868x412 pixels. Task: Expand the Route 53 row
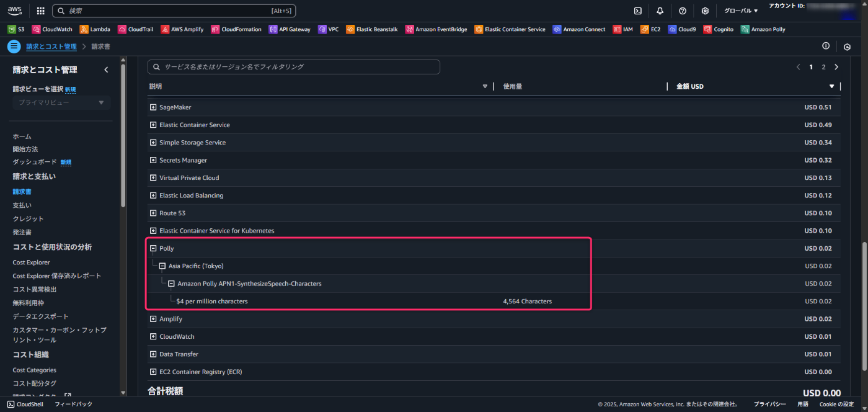tap(153, 213)
